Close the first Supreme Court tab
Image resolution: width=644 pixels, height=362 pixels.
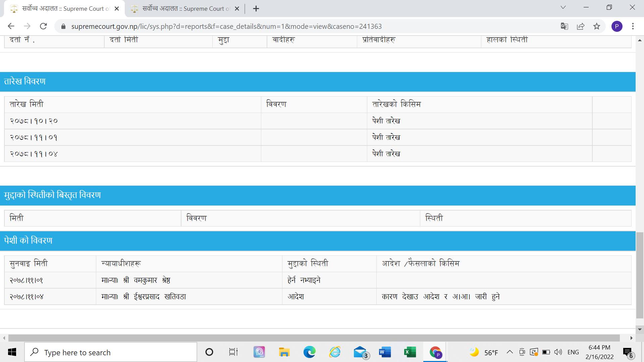pyautogui.click(x=117, y=9)
